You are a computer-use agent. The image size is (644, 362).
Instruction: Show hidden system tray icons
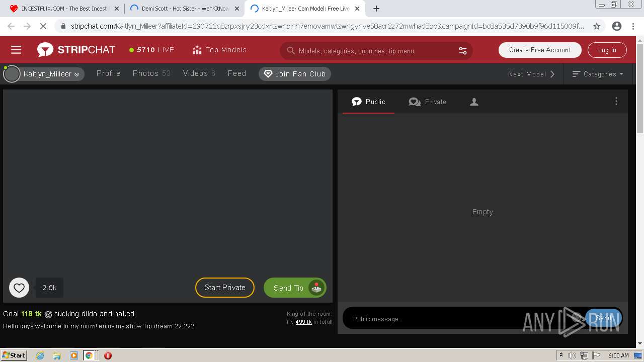pyautogui.click(x=561, y=355)
